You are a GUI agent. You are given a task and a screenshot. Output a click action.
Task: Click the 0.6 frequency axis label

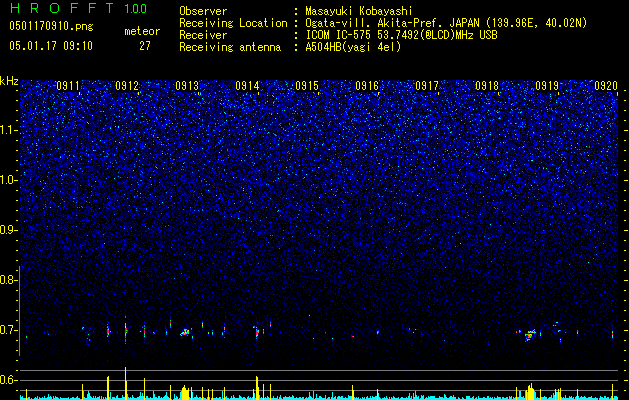coord(8,380)
